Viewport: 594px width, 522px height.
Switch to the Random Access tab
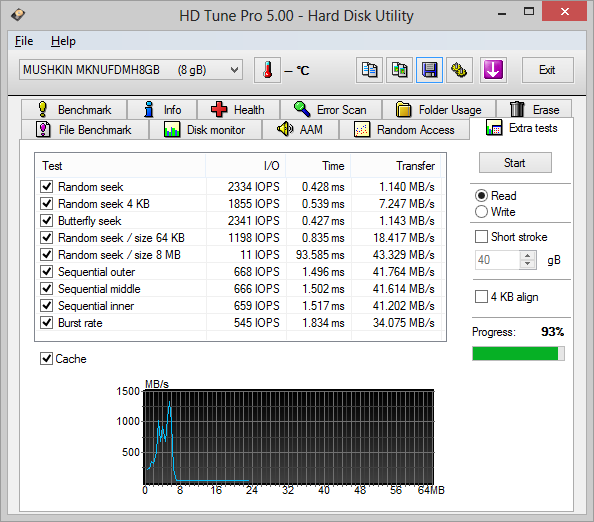[404, 130]
